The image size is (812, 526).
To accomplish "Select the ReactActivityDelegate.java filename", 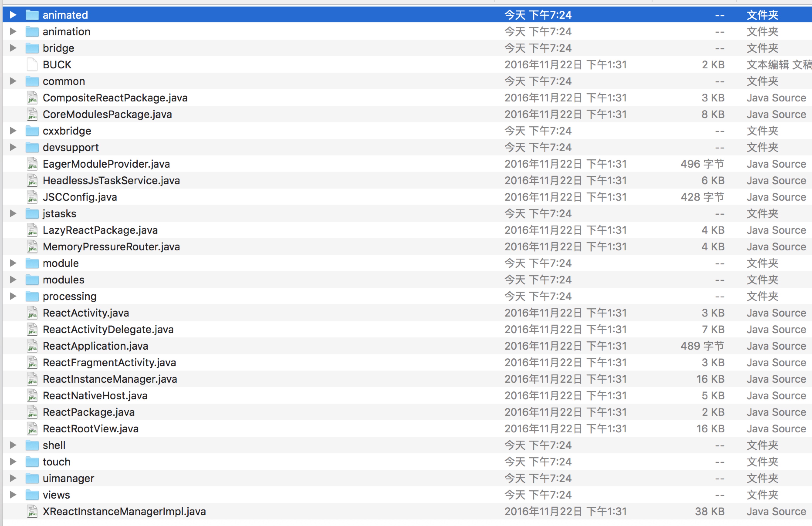I will point(108,330).
